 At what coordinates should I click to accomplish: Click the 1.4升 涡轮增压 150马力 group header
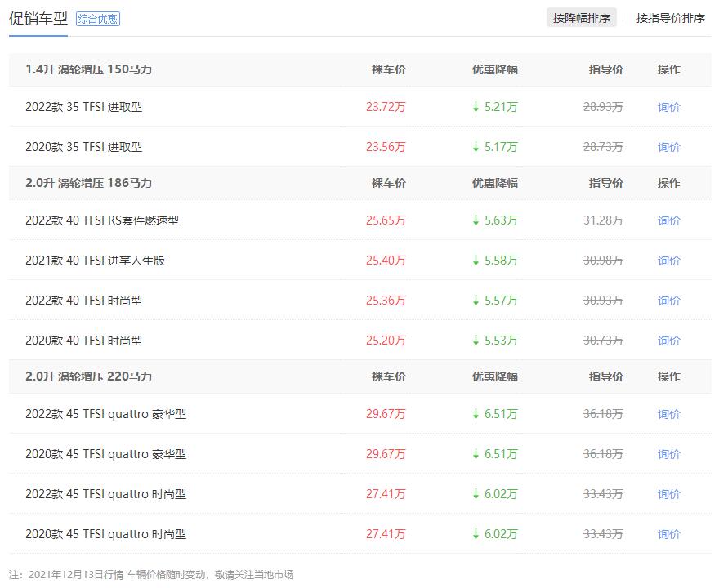click(x=88, y=69)
